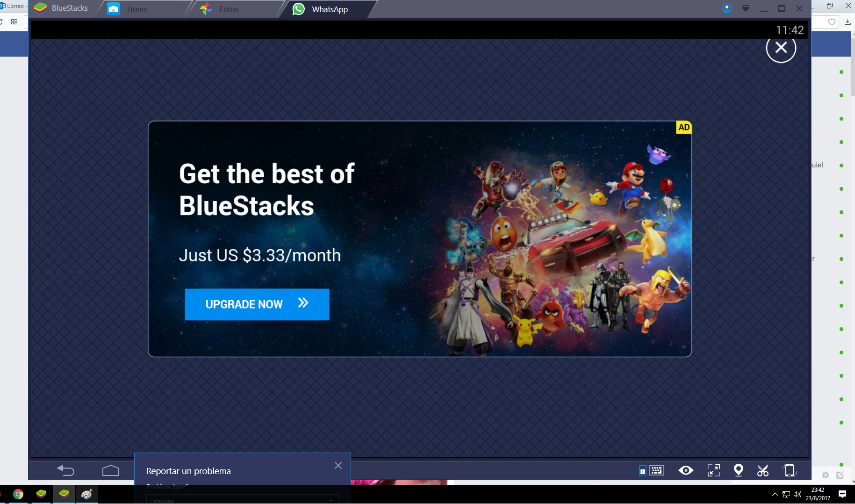Screen dimensions: 855x504
Task: Toggle fullscreen with the expand arrows icon
Action: tap(713, 470)
